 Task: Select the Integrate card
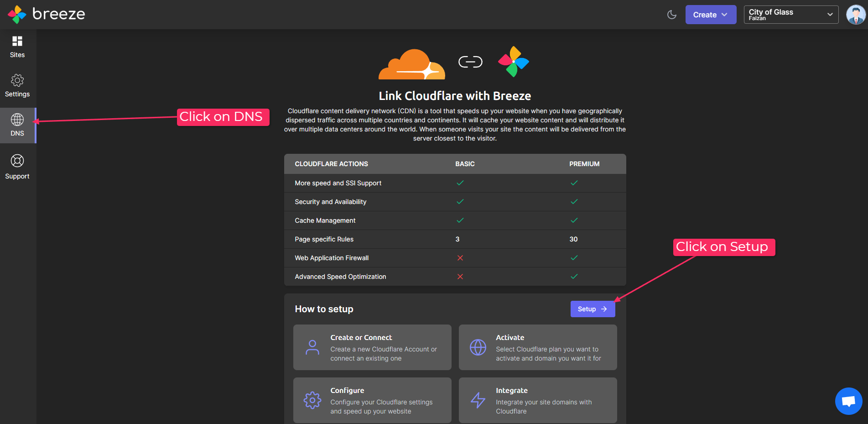click(538, 400)
